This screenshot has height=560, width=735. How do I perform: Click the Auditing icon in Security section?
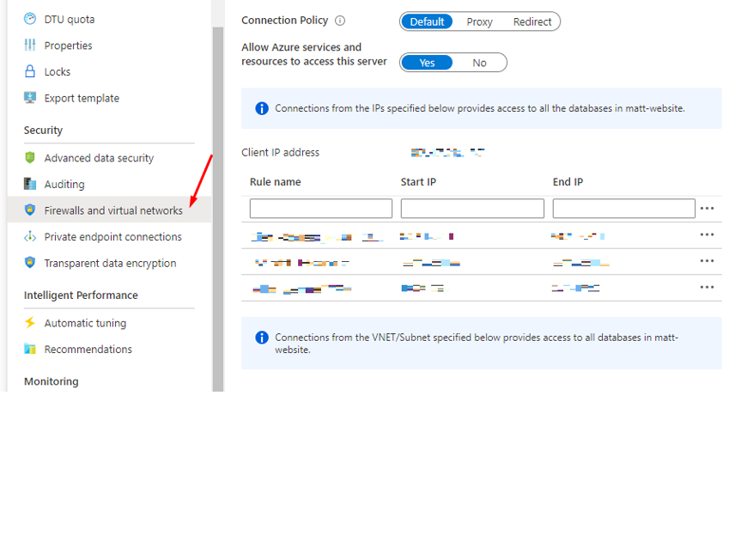(32, 184)
